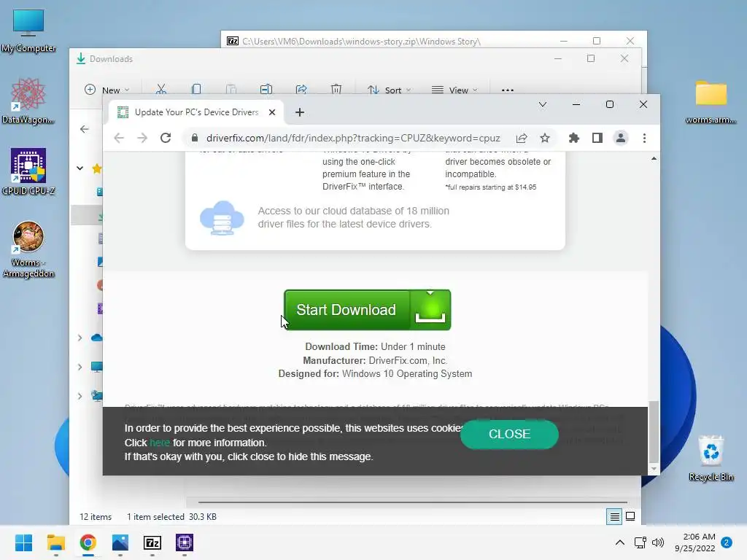The width and height of the screenshot is (747, 560).
Task: Collapse Quick access chevron in Explorer sidebar
Action: tap(80, 168)
